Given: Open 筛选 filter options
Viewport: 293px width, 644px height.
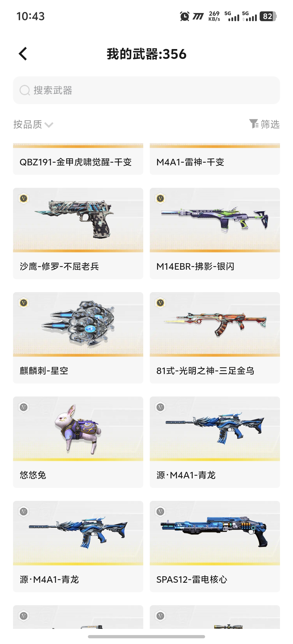Looking at the screenshot, I should pos(265,124).
